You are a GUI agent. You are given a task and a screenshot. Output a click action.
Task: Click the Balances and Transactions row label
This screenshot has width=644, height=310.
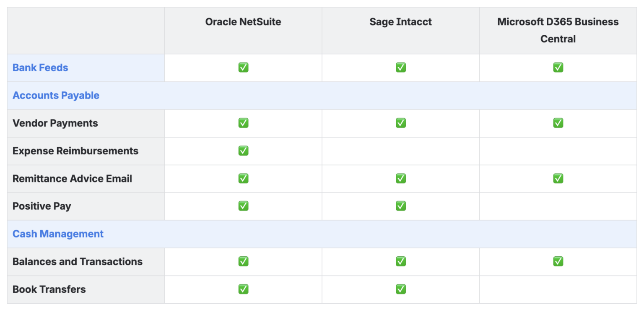[x=78, y=261]
